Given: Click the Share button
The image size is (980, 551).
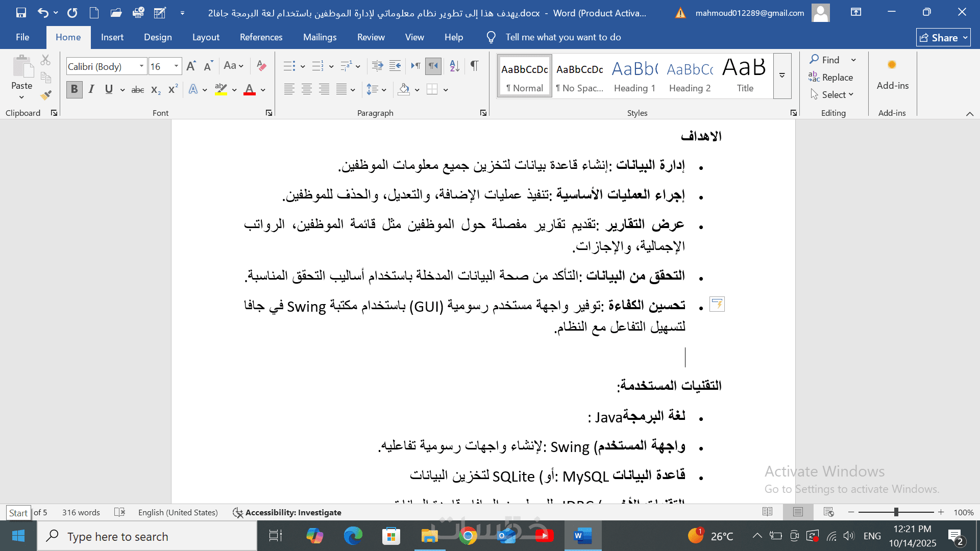Looking at the screenshot, I should click(939, 38).
